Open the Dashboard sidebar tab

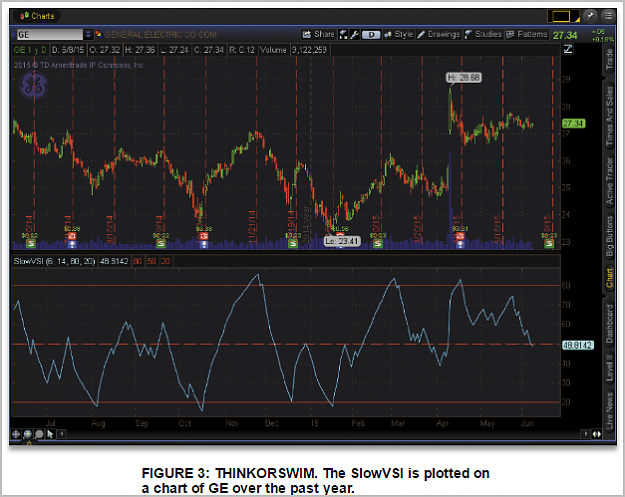[609, 324]
